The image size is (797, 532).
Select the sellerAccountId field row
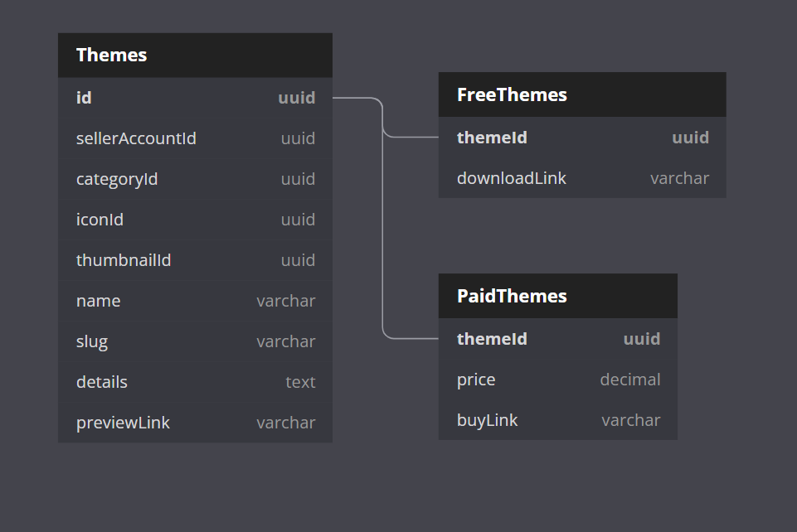click(195, 138)
